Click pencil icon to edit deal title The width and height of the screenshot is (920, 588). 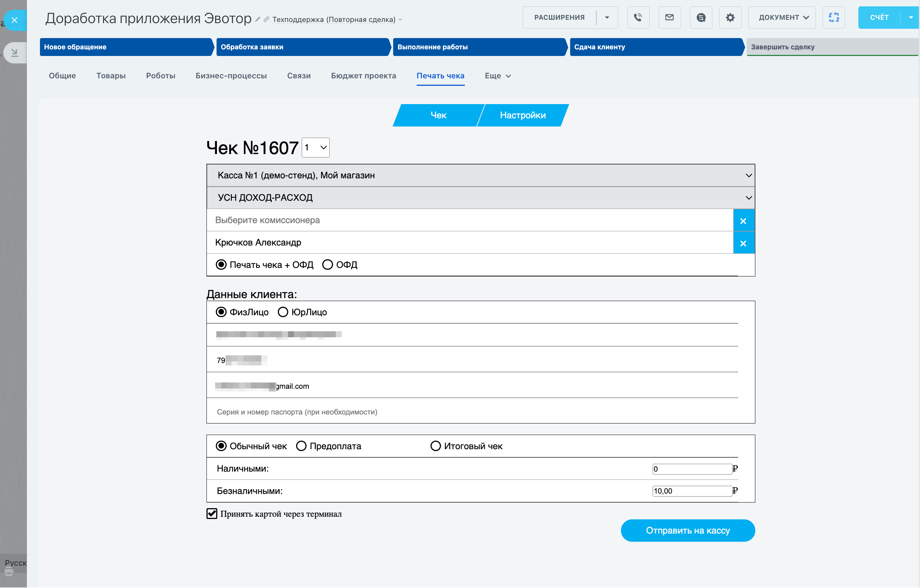tap(258, 19)
